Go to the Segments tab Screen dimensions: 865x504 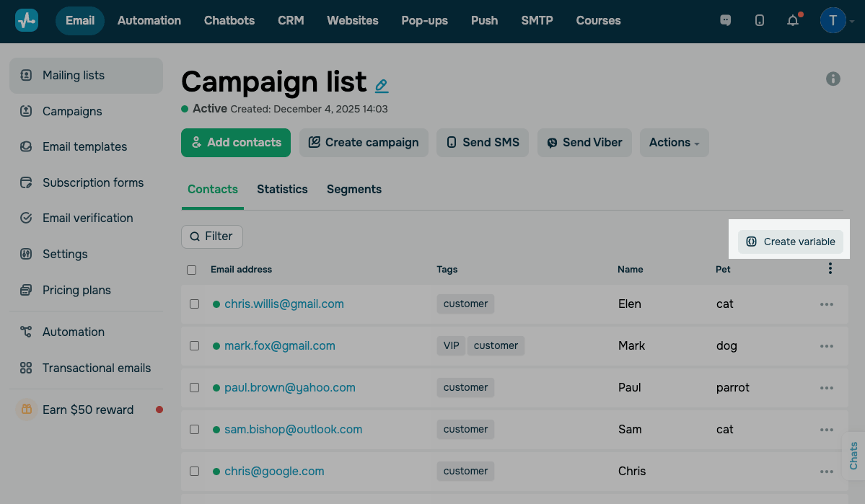[354, 190]
